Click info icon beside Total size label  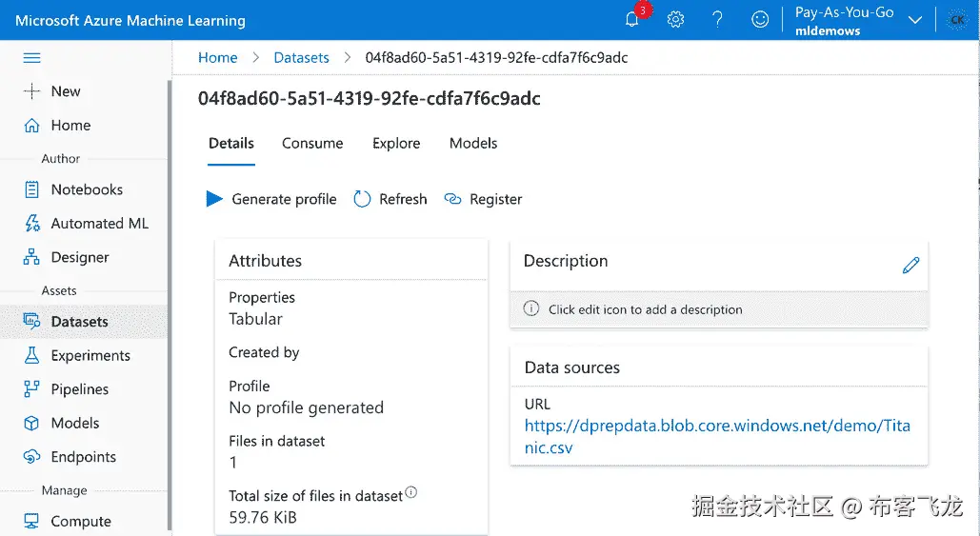coord(410,491)
